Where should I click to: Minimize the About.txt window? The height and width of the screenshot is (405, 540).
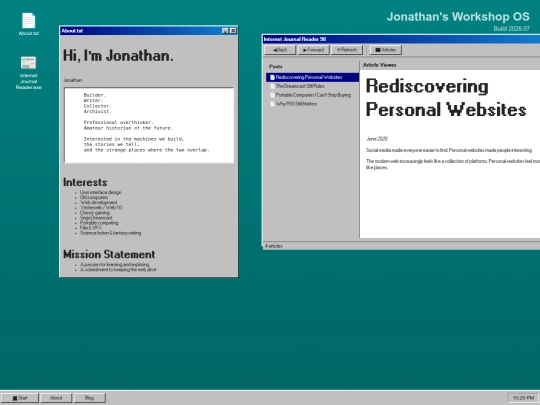pos(225,31)
